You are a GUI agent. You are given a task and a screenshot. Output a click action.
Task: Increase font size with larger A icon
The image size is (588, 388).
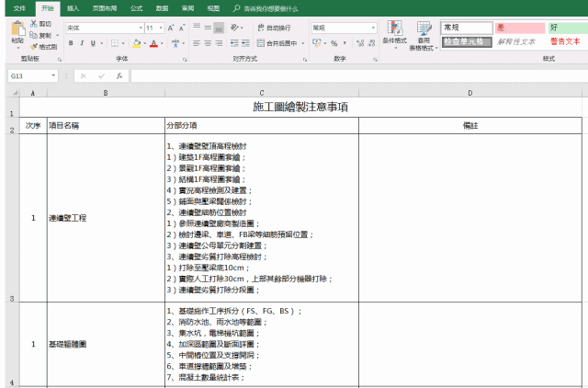pyautogui.click(x=171, y=28)
